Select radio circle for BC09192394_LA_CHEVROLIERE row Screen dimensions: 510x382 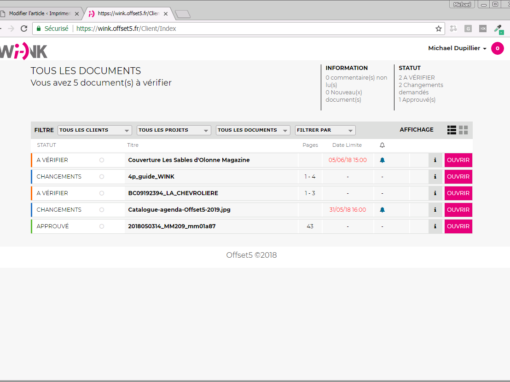[102, 193]
